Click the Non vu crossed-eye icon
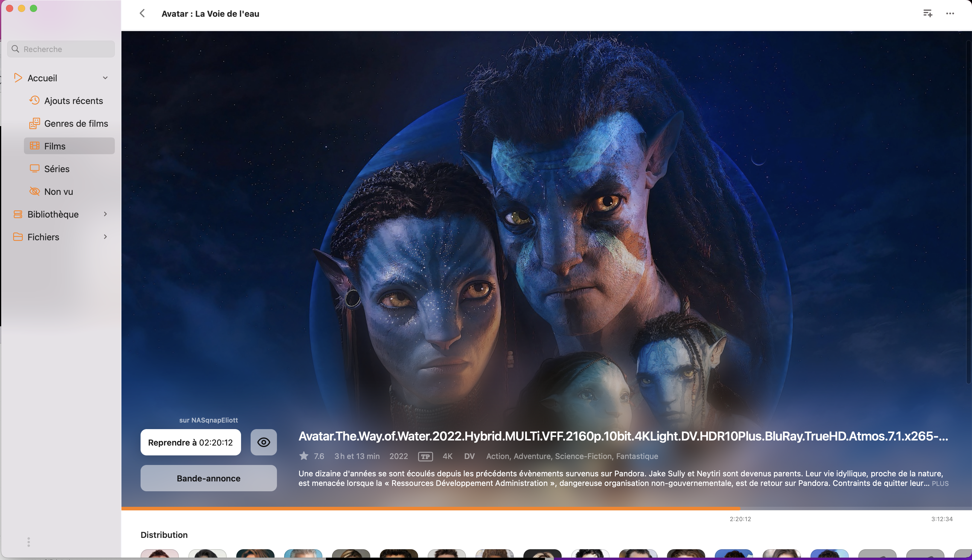This screenshot has width=972, height=560. (x=34, y=191)
